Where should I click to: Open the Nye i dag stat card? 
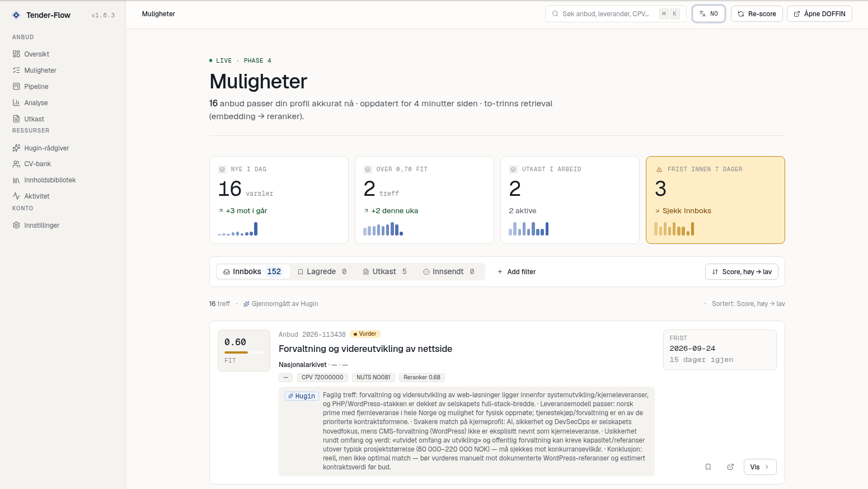click(279, 200)
